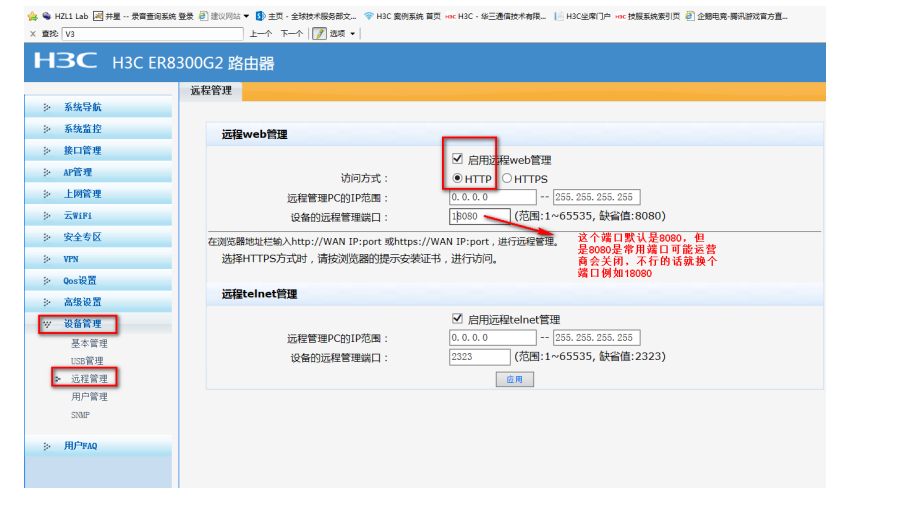Expand the 系统导航 sidebar menu
904x513 pixels.
point(82,107)
